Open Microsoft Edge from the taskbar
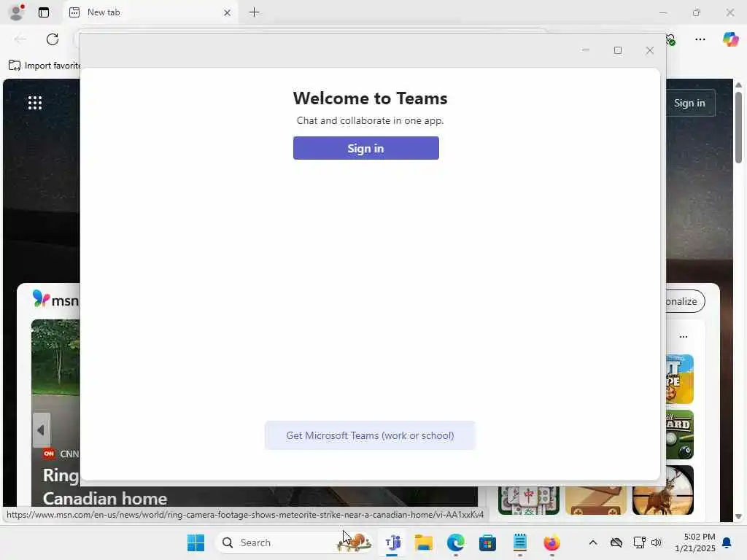 [x=455, y=542]
